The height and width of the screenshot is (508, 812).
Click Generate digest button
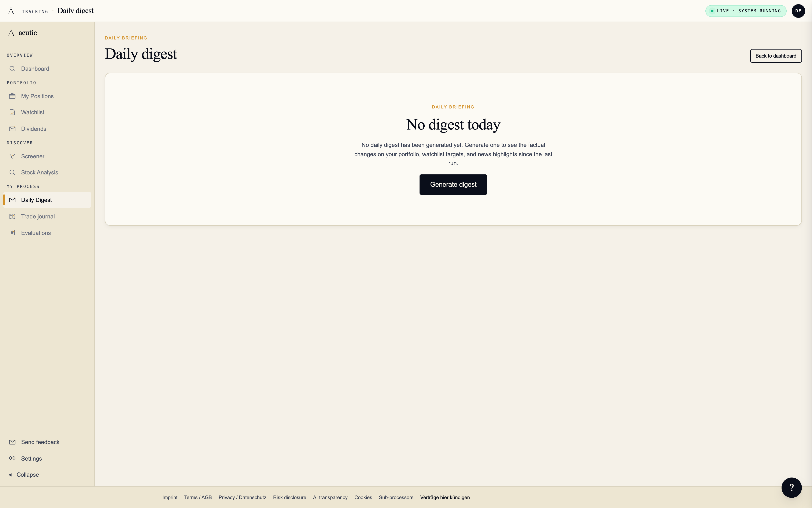coord(453,184)
